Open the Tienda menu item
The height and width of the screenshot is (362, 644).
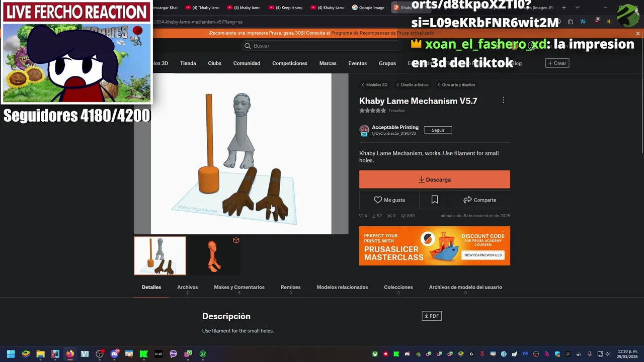(x=188, y=63)
